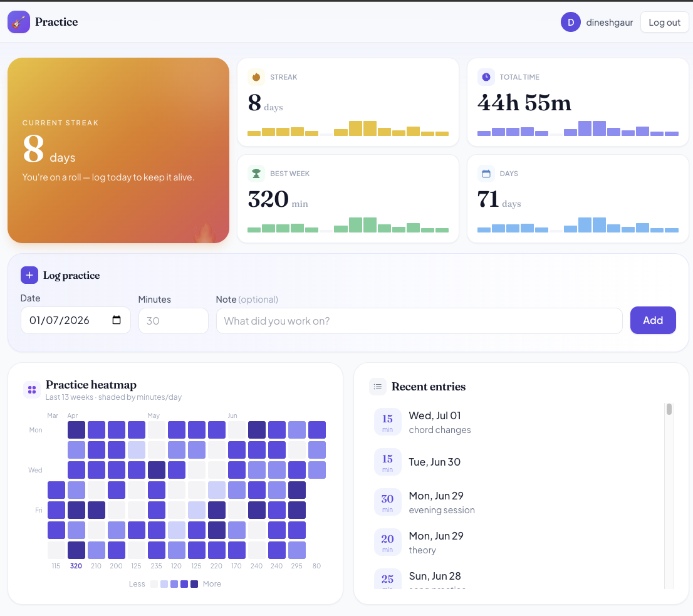This screenshot has width=693, height=616.
Task: Click the 'evening session' entry note
Action: (442, 510)
